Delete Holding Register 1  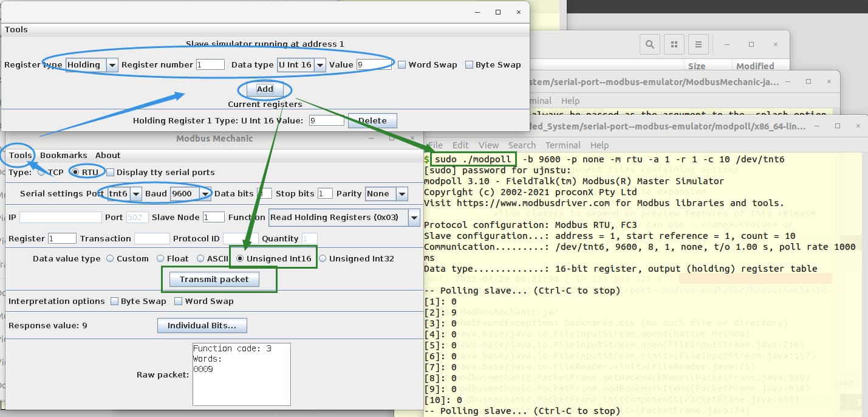(372, 120)
